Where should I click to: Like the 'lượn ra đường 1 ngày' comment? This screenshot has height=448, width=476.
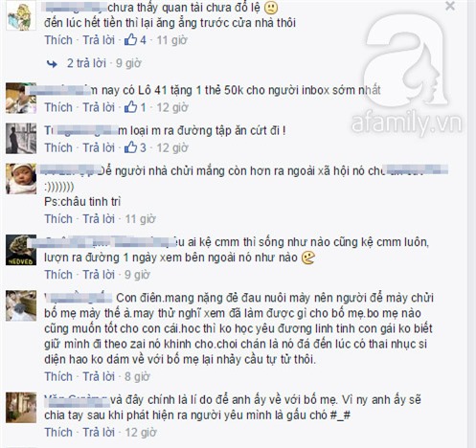(58, 274)
